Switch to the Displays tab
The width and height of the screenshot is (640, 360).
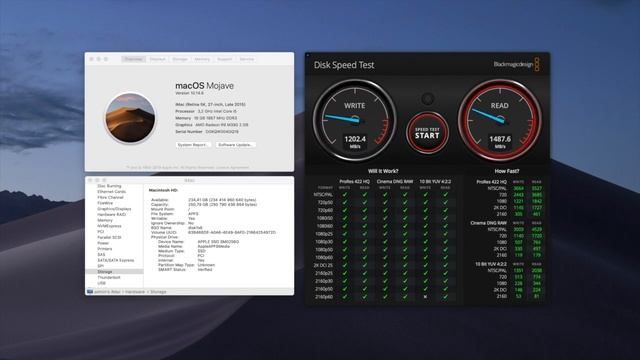(x=157, y=59)
